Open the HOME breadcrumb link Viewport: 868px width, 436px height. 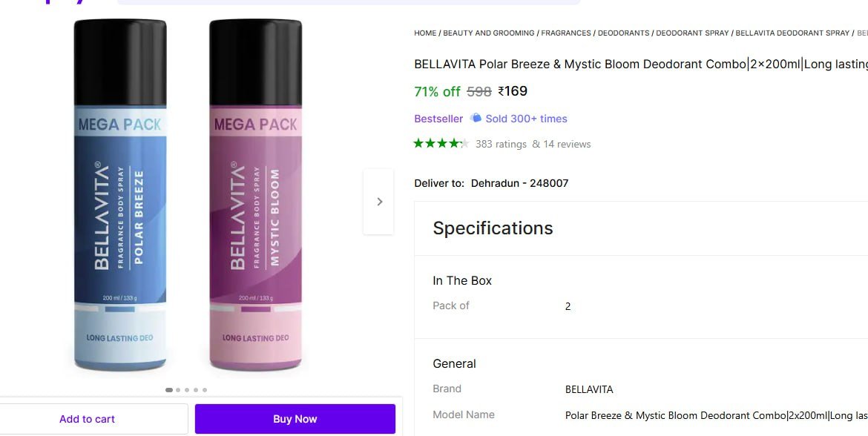point(425,33)
